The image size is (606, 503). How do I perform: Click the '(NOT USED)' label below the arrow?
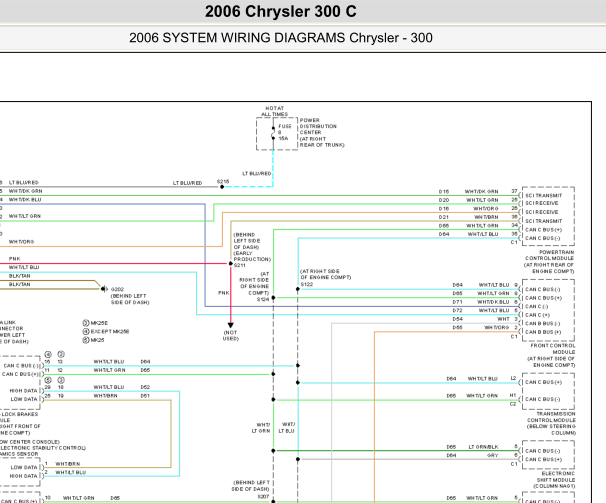pyautogui.click(x=231, y=336)
